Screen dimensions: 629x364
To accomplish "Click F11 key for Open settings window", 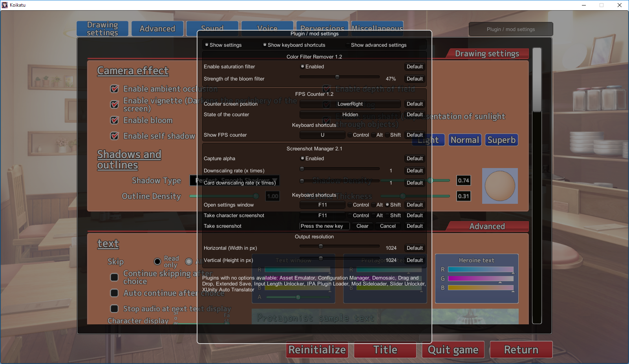I will pyautogui.click(x=322, y=205).
